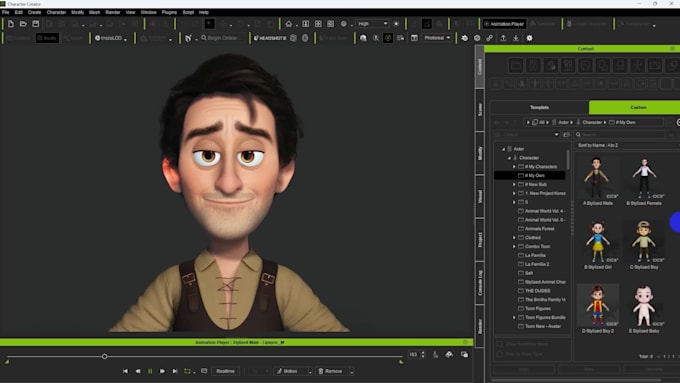The width and height of the screenshot is (680, 383).
Task: Open the Plugins menu
Action: 169,13
